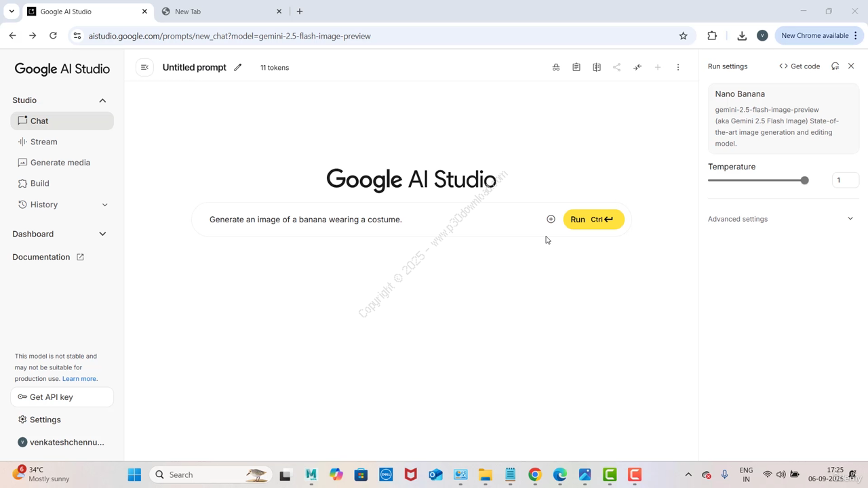The image size is (868, 488).
Task: Open the Nano Banana model selector card
Action: (783, 119)
